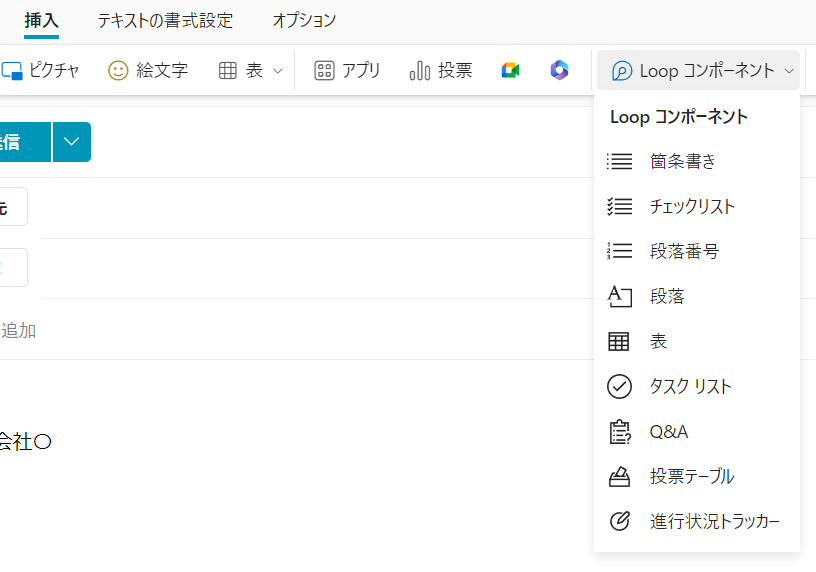Insert a 投票 poll
This screenshot has width=816, height=572.
[441, 70]
